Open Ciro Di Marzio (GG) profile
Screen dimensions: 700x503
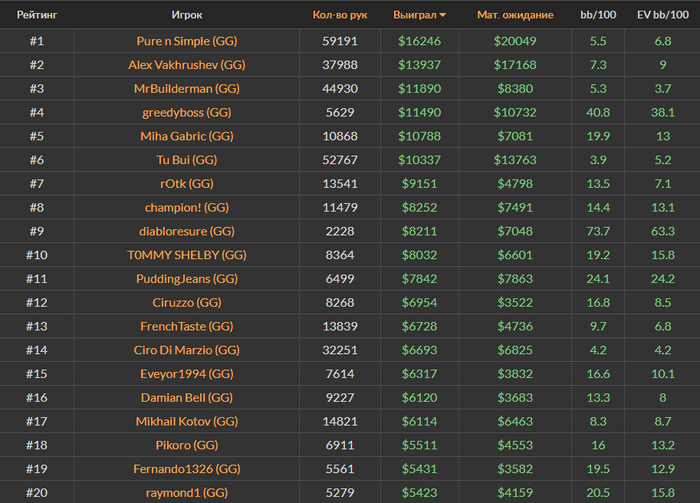187,350
